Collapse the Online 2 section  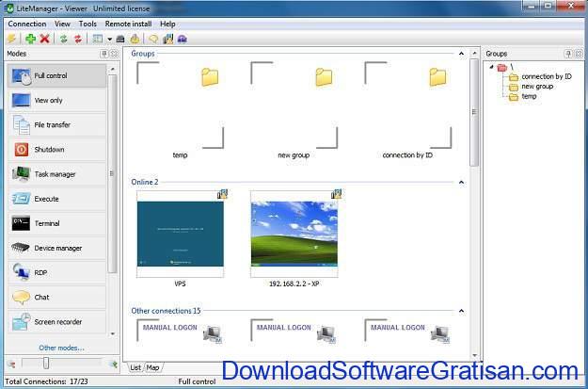click(461, 182)
